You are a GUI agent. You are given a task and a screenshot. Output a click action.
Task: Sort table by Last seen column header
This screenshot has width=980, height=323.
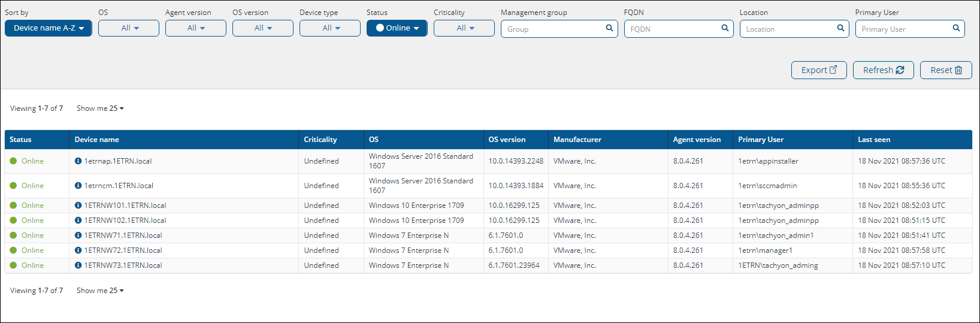click(874, 140)
